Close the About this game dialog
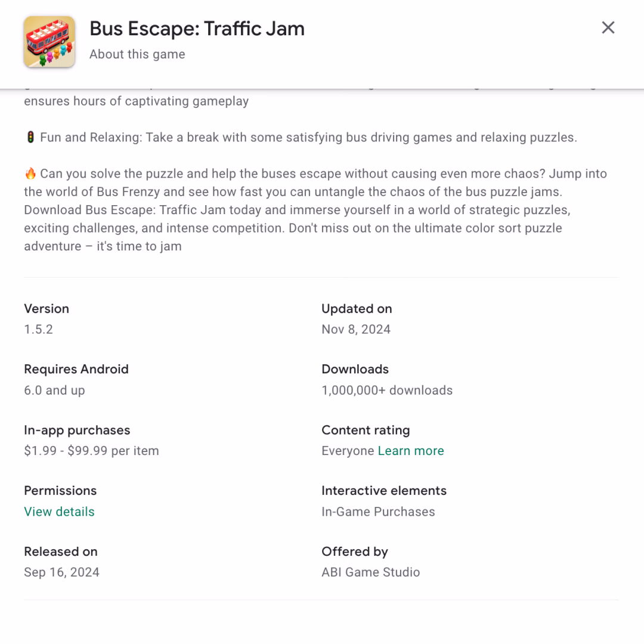Viewport: 644px width, 644px height. coord(608,27)
